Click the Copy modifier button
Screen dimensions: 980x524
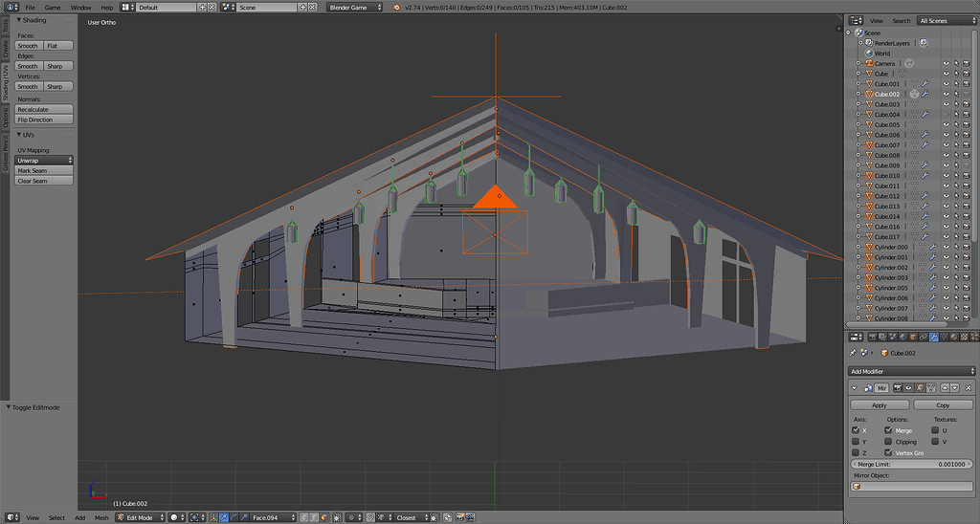943,404
